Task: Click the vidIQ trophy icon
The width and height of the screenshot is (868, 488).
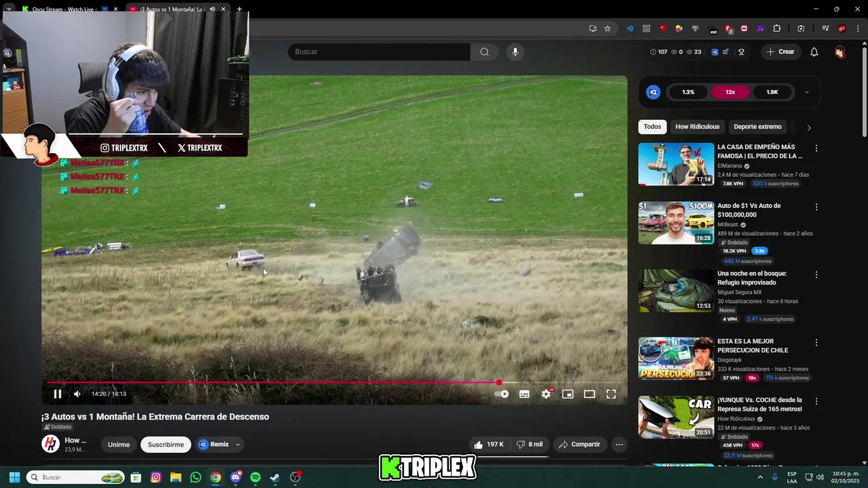Action: [741, 52]
